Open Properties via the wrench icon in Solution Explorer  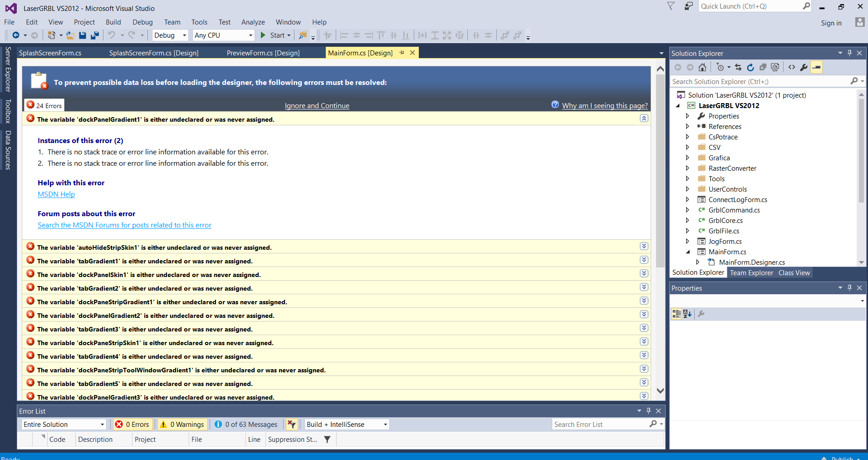coord(804,67)
